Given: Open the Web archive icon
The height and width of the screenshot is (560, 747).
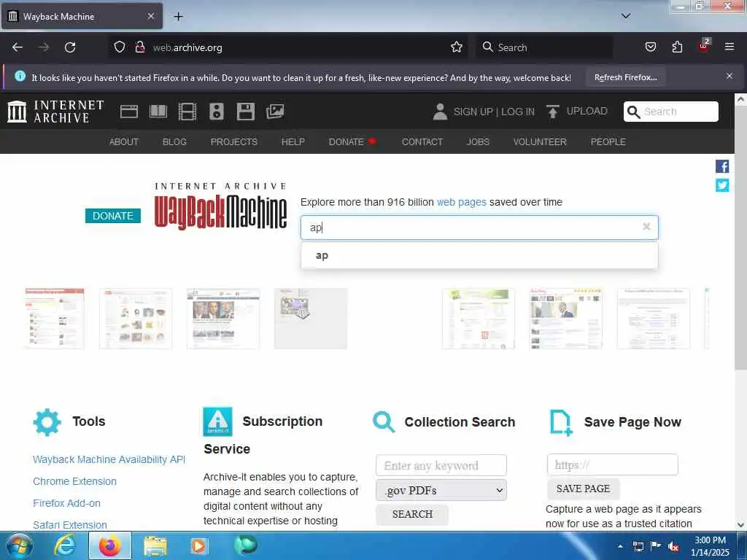Looking at the screenshot, I should pos(129,112).
